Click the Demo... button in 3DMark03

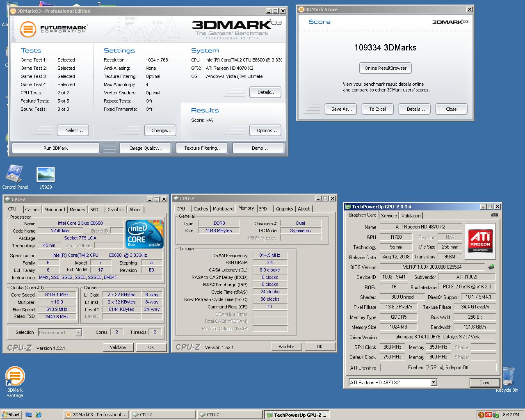click(x=258, y=148)
